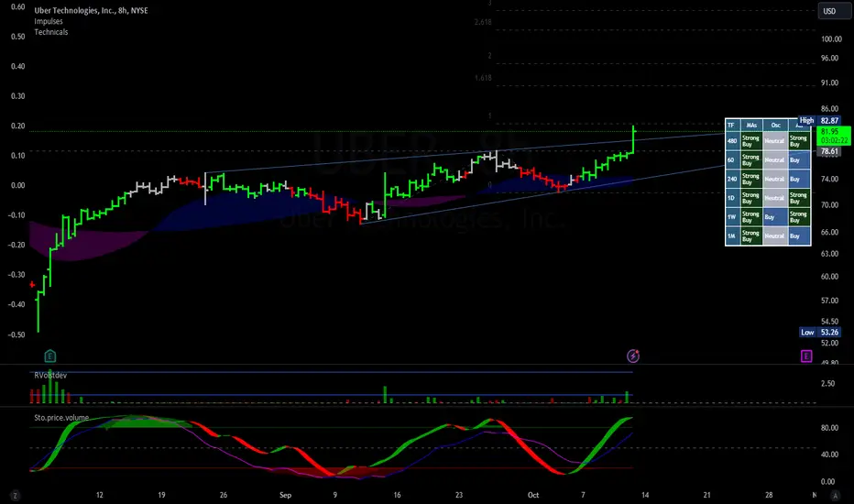Click the 480 timeframe row label
Viewport: 854px width, 504px height.
732,141
